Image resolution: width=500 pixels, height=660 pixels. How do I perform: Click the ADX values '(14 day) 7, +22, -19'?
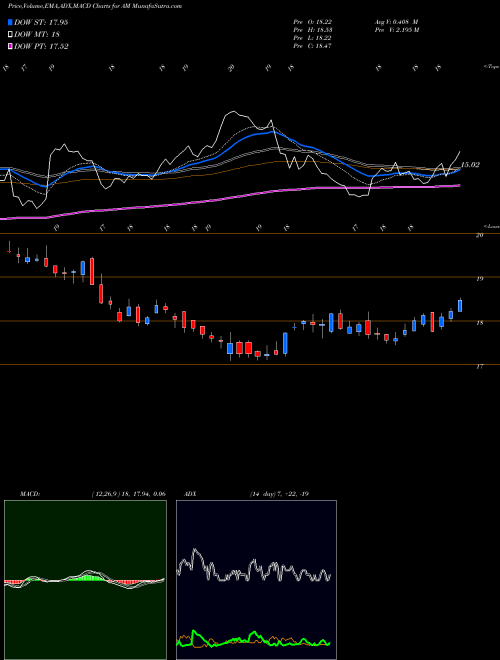279,494
